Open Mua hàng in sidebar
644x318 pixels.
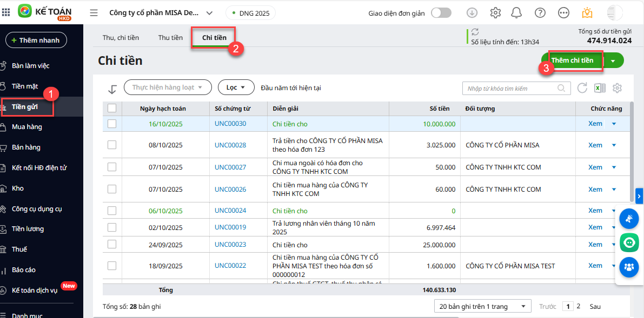tap(27, 127)
